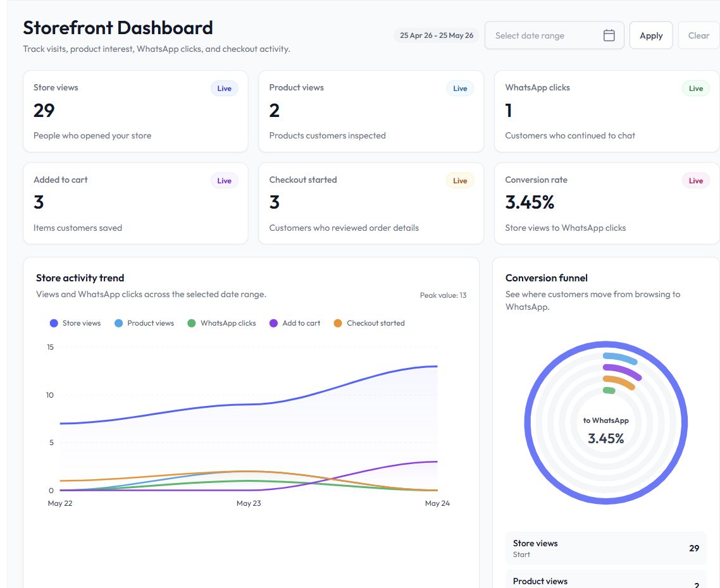Image resolution: width=720 pixels, height=588 pixels.
Task: Click the Live badge on Checkout started card
Action: tap(460, 181)
